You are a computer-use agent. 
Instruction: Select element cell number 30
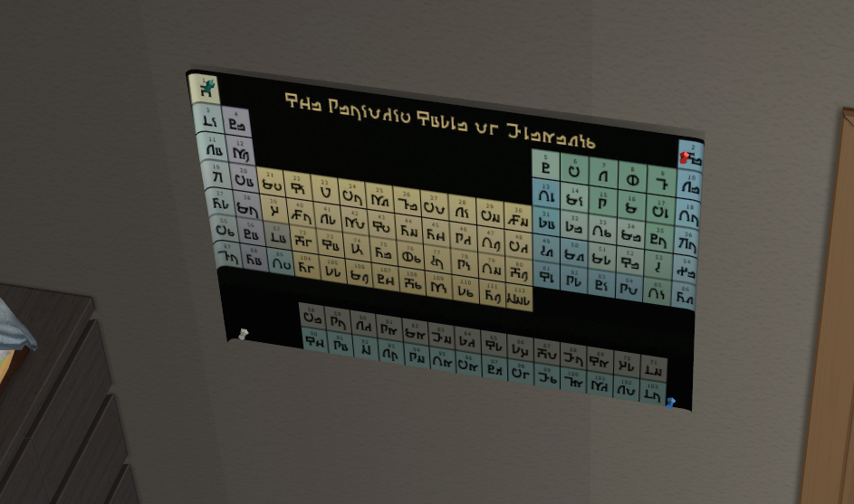(517, 218)
